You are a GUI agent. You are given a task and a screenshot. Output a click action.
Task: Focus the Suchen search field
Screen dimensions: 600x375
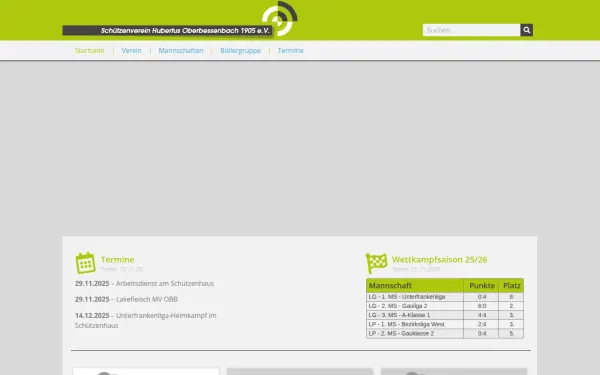click(471, 30)
